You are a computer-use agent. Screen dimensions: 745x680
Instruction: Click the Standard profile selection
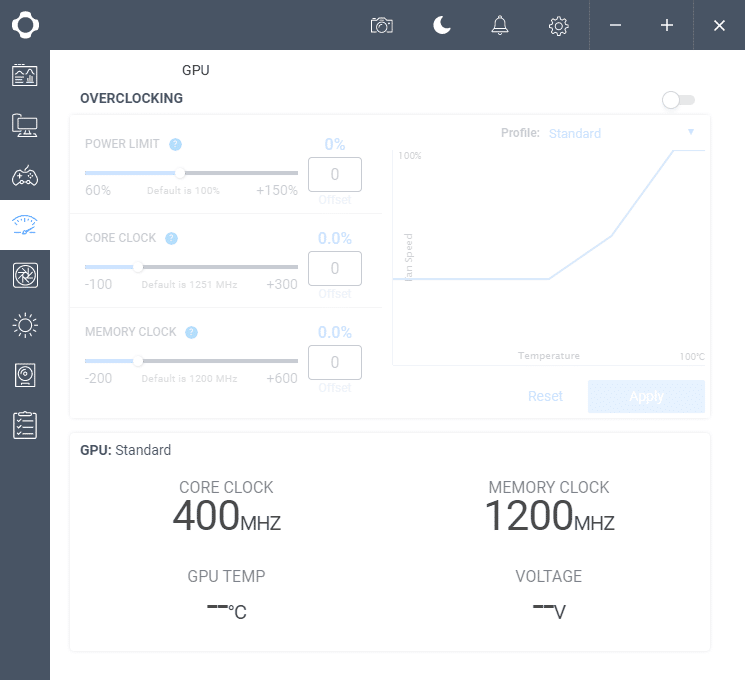click(x=575, y=133)
